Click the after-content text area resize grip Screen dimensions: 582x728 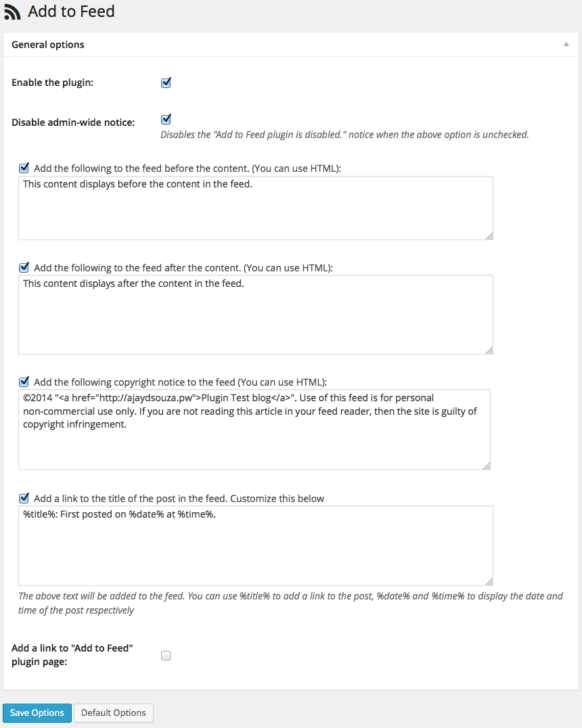tap(489, 350)
